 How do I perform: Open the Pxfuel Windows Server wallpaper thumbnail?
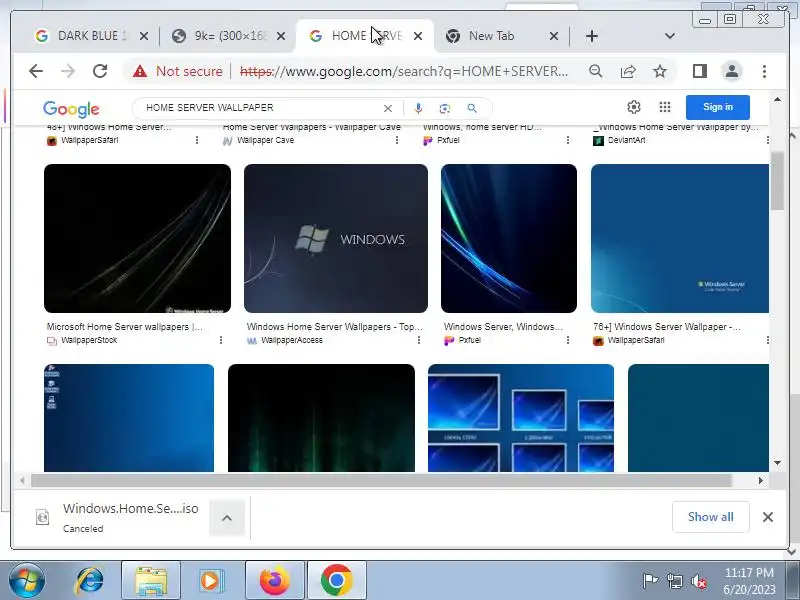click(509, 238)
